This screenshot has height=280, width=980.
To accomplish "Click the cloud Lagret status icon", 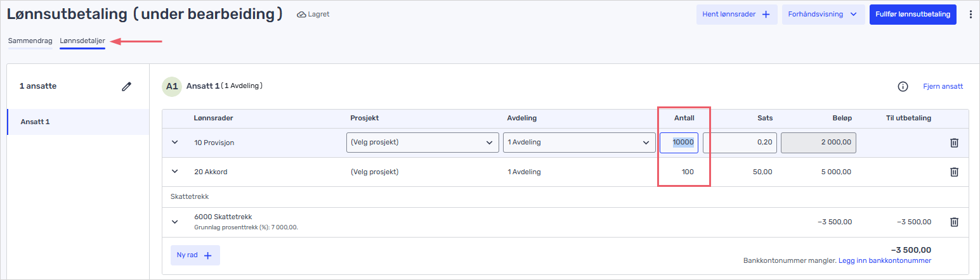I will pos(301,15).
